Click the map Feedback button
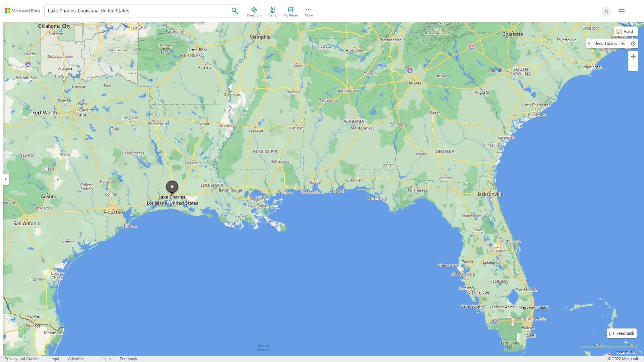Image resolution: width=644 pixels, height=362 pixels. [622, 333]
